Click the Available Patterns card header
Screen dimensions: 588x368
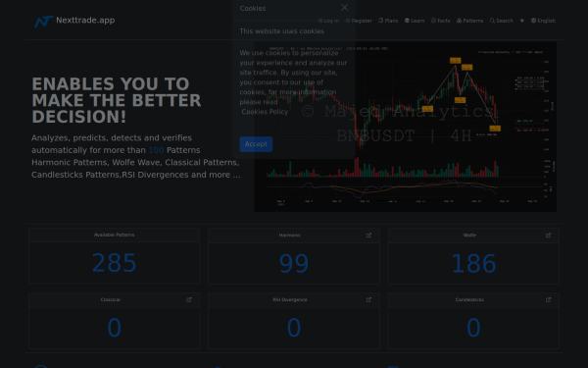(x=114, y=235)
